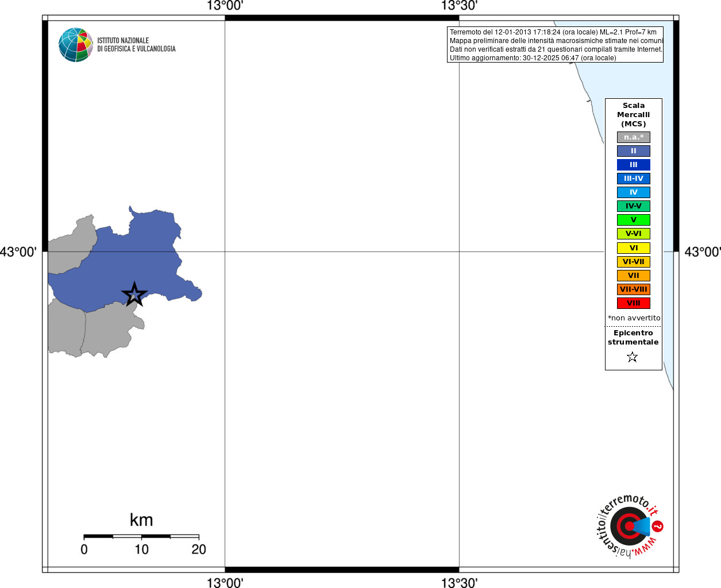
Task: Click the left 43°00' latitude label
Action: [18, 252]
